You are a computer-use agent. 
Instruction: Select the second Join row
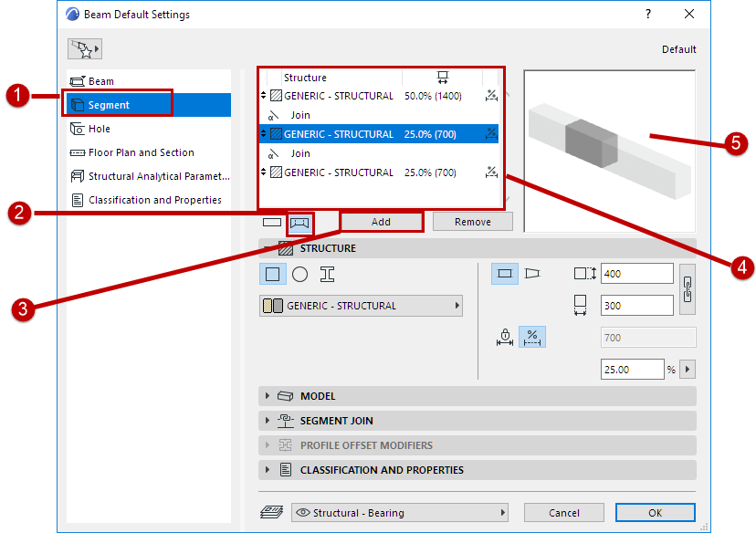(379, 153)
